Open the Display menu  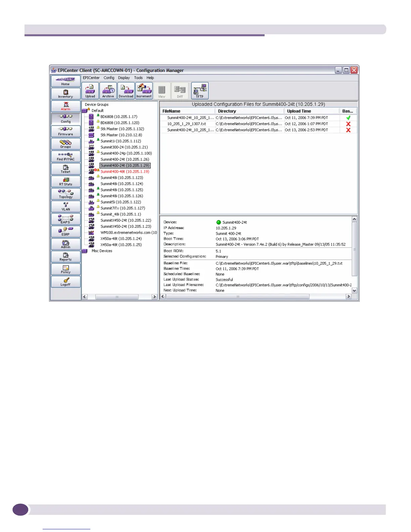(124, 78)
